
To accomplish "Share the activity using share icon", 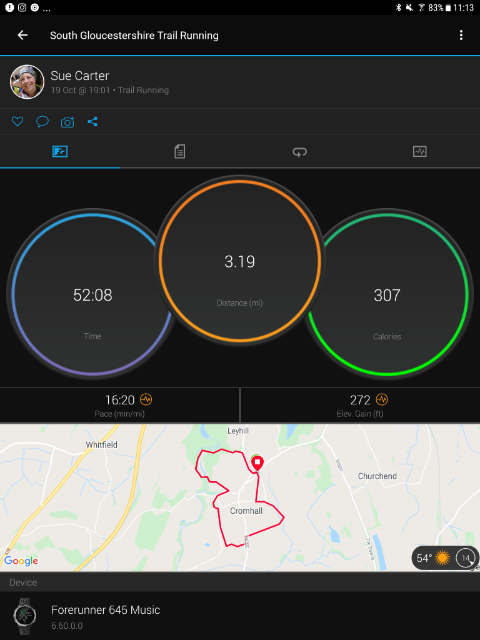I will pyautogui.click(x=93, y=121).
